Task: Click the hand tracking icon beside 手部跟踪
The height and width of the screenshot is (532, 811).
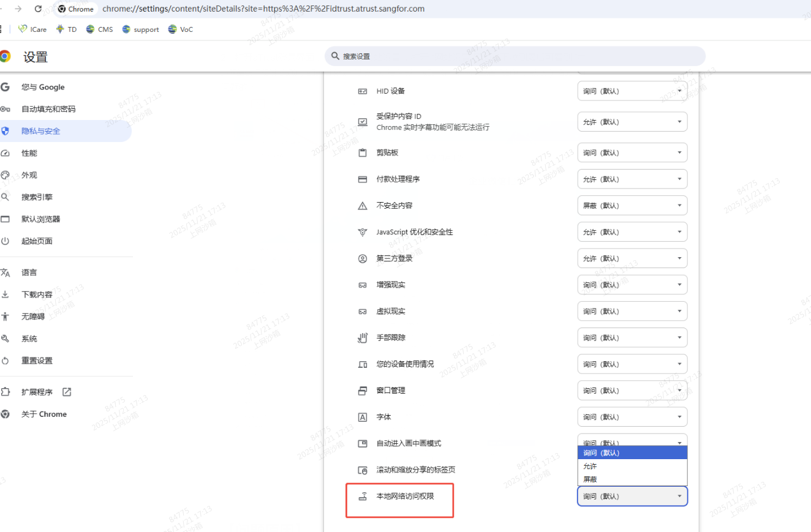Action: 363,337
